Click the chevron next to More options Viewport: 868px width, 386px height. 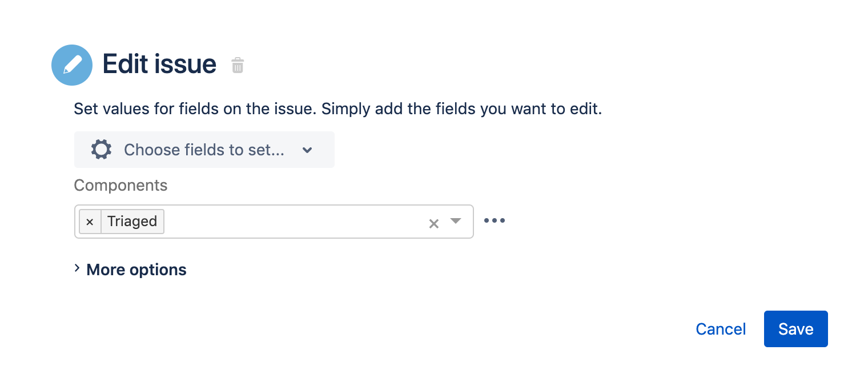click(78, 269)
